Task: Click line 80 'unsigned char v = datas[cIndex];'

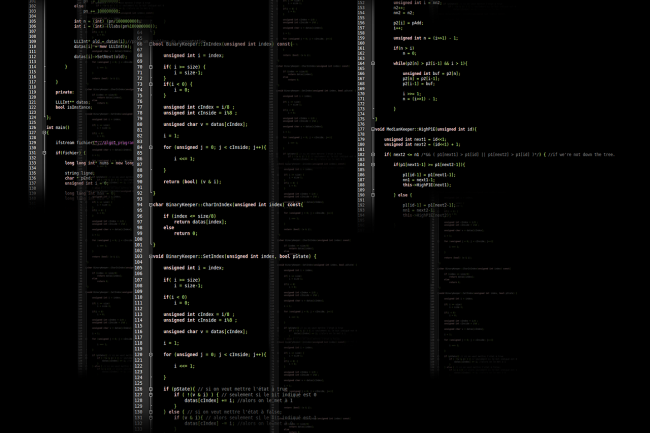Action: click(206, 124)
